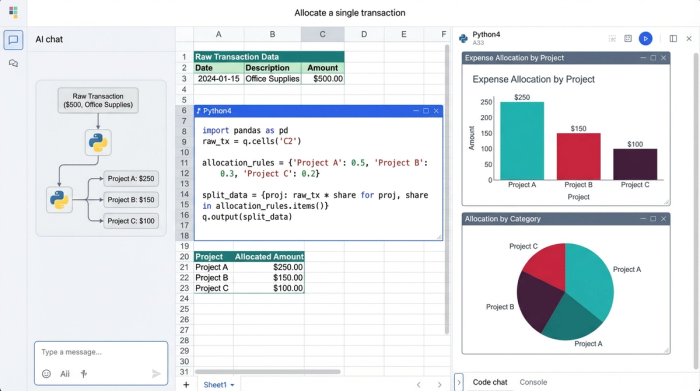Select cell containing 2024-01-15
700x391 pixels.
pyautogui.click(x=219, y=79)
